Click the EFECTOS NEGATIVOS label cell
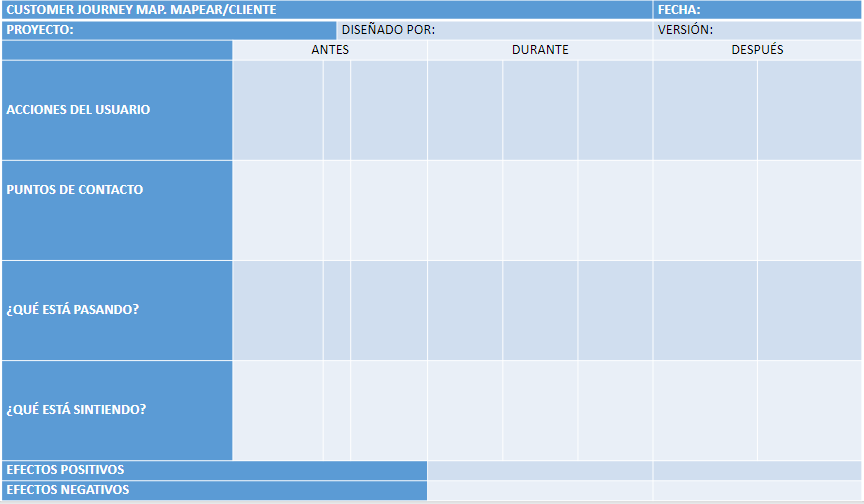 click(x=214, y=490)
